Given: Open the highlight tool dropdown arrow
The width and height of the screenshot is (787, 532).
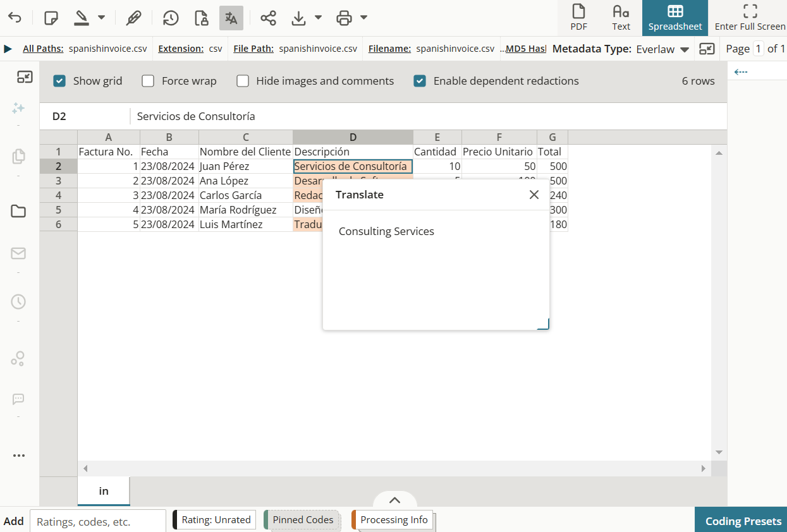Looking at the screenshot, I should 102,18.
